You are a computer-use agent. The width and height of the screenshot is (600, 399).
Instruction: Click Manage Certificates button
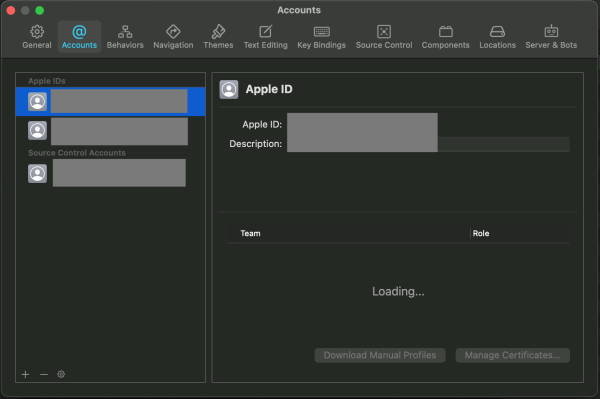512,355
